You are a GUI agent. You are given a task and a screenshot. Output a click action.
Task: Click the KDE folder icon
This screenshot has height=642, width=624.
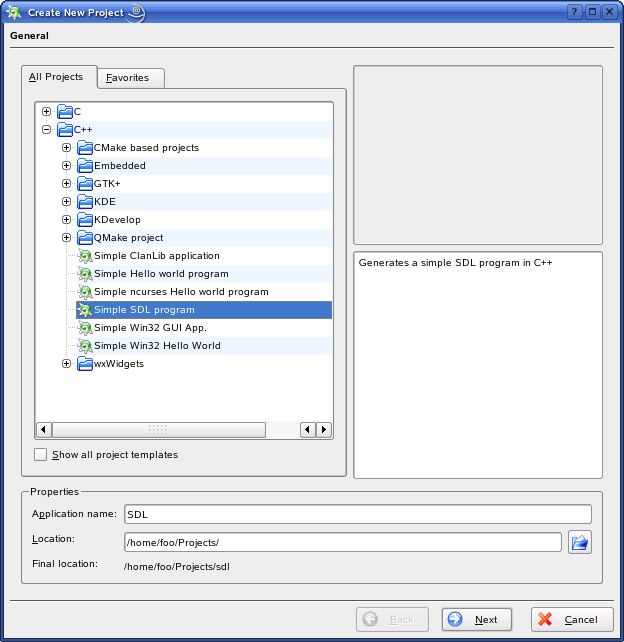[x=85, y=201]
